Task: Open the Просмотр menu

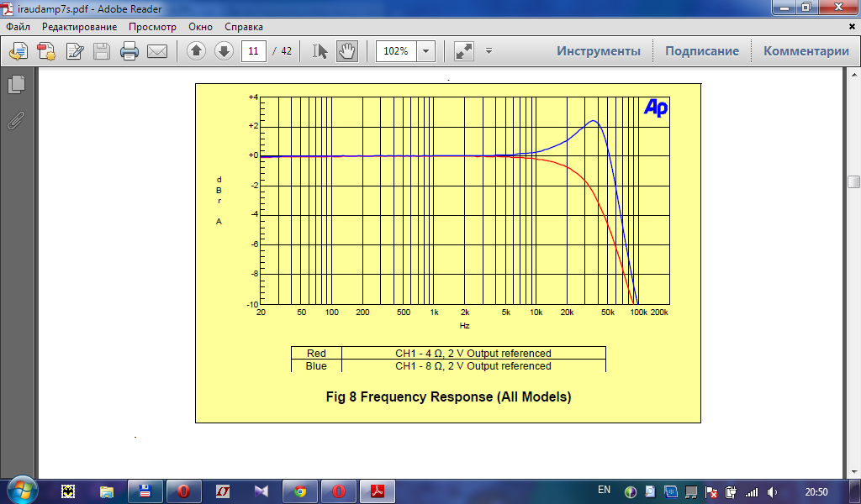Action: pyautogui.click(x=153, y=27)
